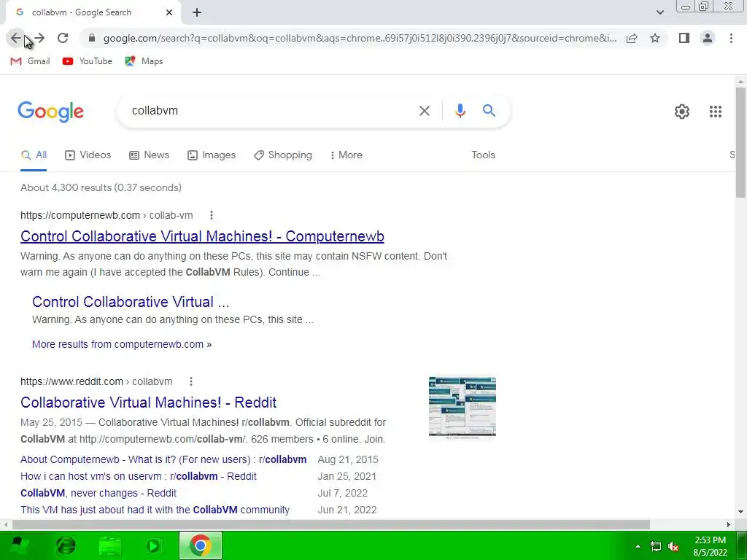This screenshot has width=747, height=560.
Task: Click the Chrome taskbar button
Action: tap(201, 545)
